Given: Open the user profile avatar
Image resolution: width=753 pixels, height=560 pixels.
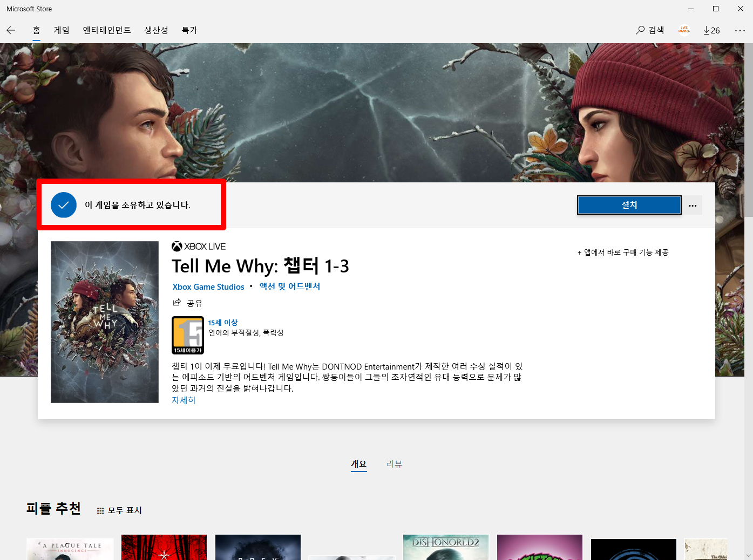Looking at the screenshot, I should (684, 30).
